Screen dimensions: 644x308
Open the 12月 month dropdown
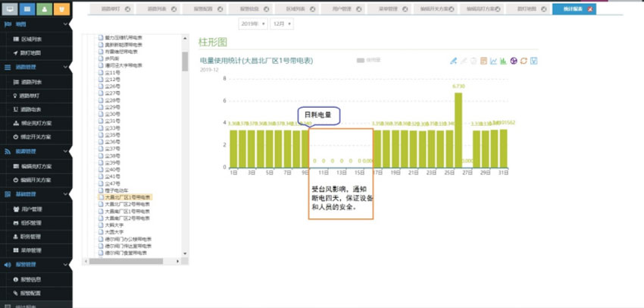278,24
